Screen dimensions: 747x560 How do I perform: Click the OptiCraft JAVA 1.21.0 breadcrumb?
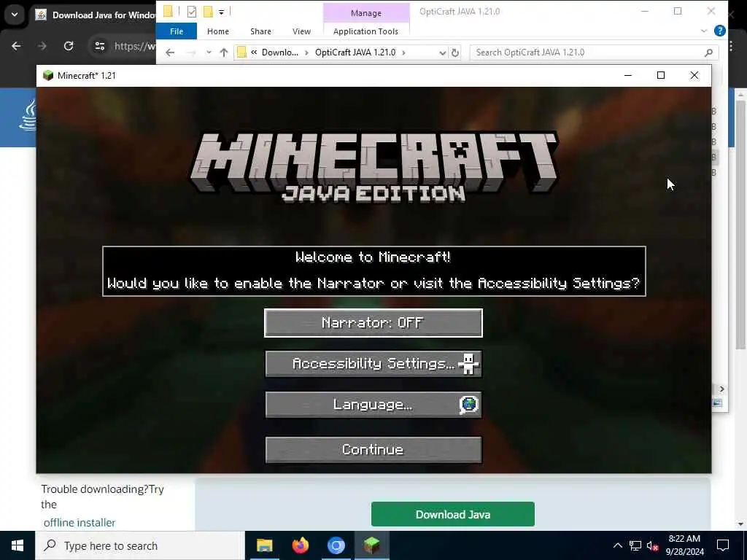click(355, 52)
